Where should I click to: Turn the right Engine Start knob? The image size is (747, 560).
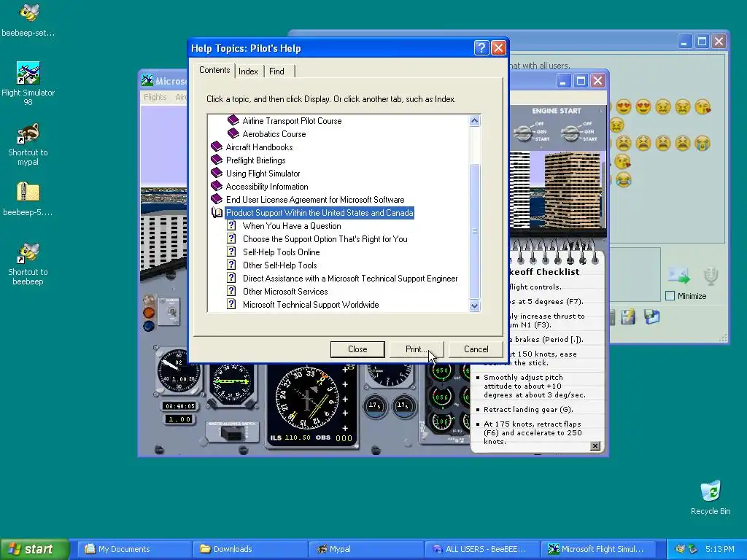tap(570, 133)
